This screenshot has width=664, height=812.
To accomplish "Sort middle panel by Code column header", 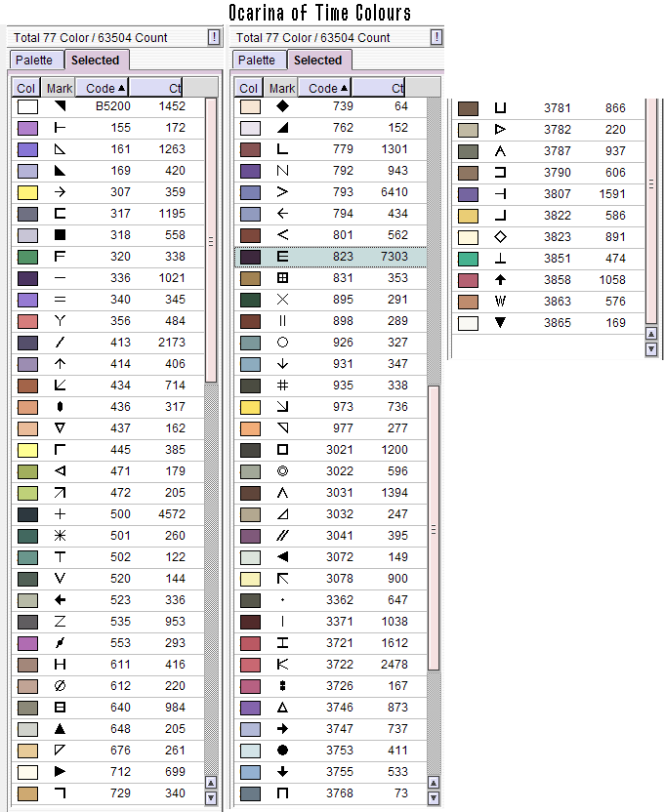I will [x=325, y=88].
